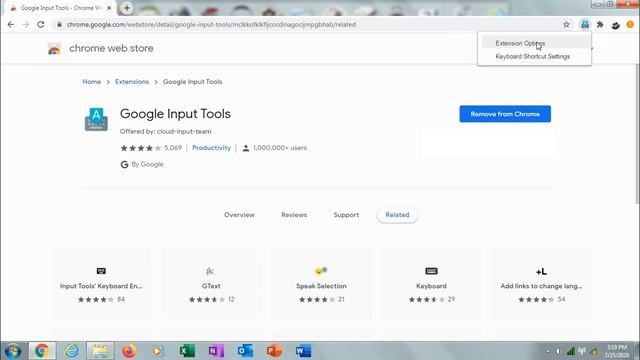Open the media player taskbar icon
This screenshot has height=360, width=640.
pyautogui.click(x=158, y=351)
